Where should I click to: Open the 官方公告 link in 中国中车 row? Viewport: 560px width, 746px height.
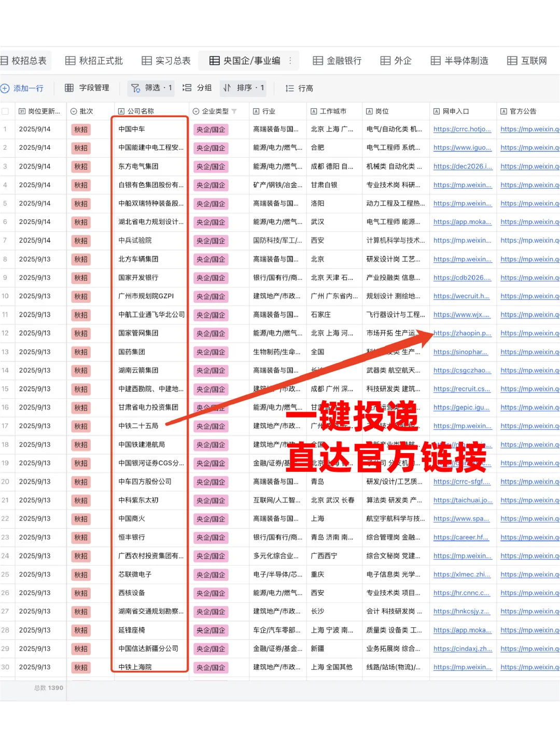(x=529, y=130)
